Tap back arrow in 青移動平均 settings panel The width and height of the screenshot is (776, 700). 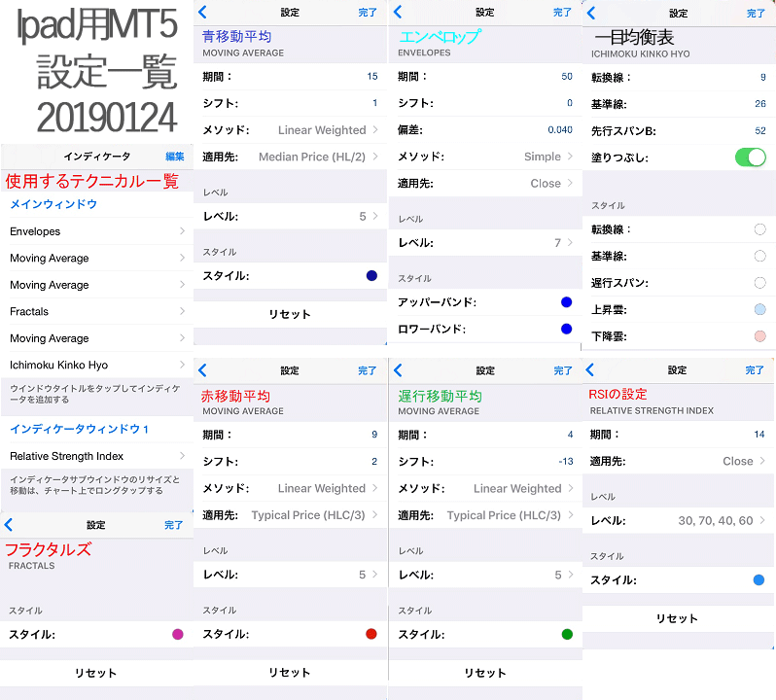(x=202, y=12)
